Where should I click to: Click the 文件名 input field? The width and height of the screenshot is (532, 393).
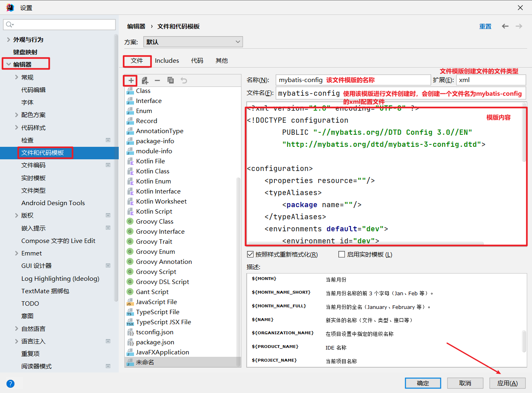tap(401, 93)
